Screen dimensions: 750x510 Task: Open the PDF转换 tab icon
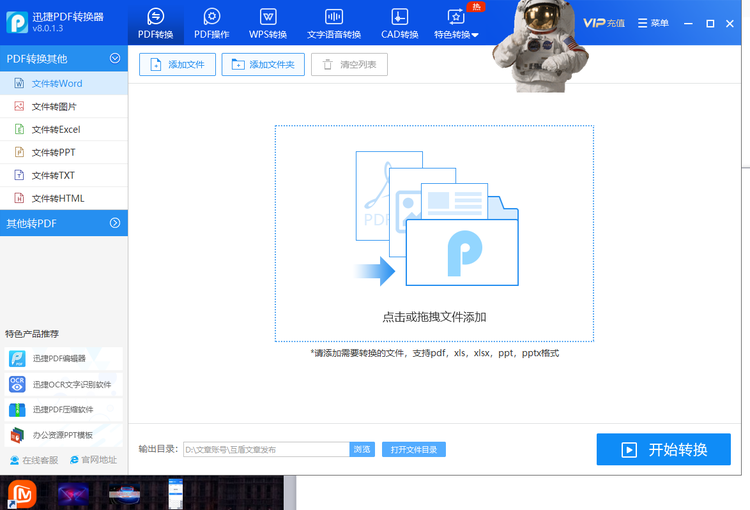pyautogui.click(x=155, y=17)
